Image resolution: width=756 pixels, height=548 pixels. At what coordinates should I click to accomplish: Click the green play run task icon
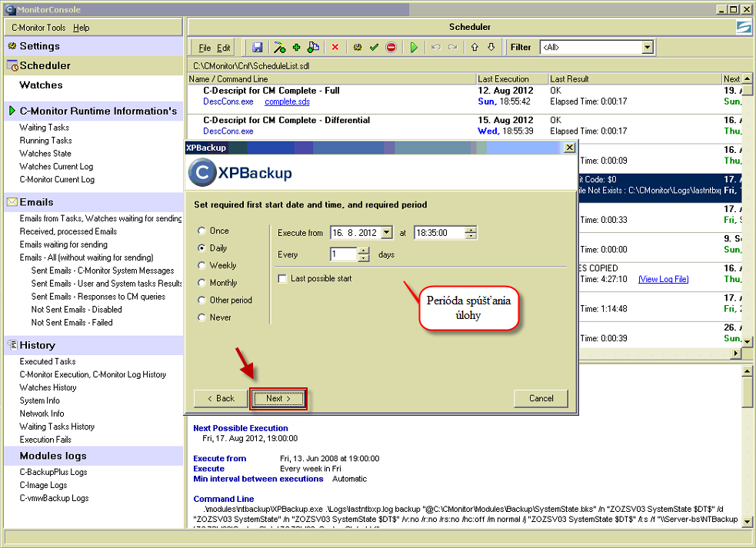[x=414, y=47]
